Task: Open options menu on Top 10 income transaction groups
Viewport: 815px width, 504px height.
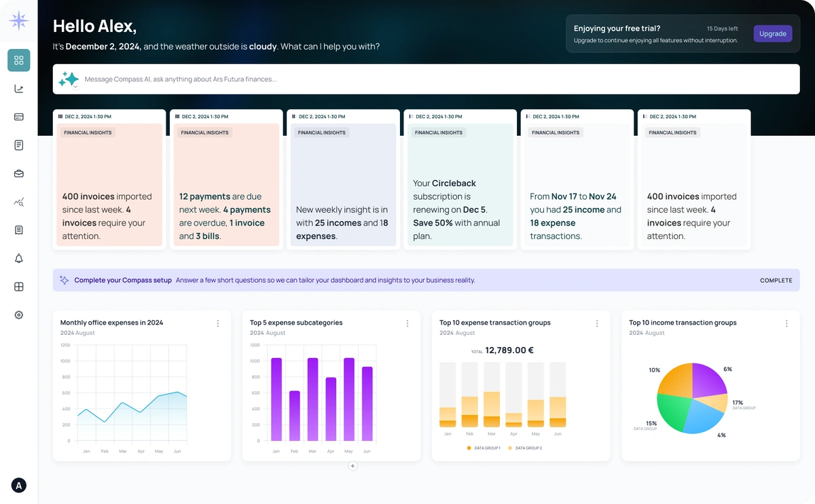Action: click(786, 323)
